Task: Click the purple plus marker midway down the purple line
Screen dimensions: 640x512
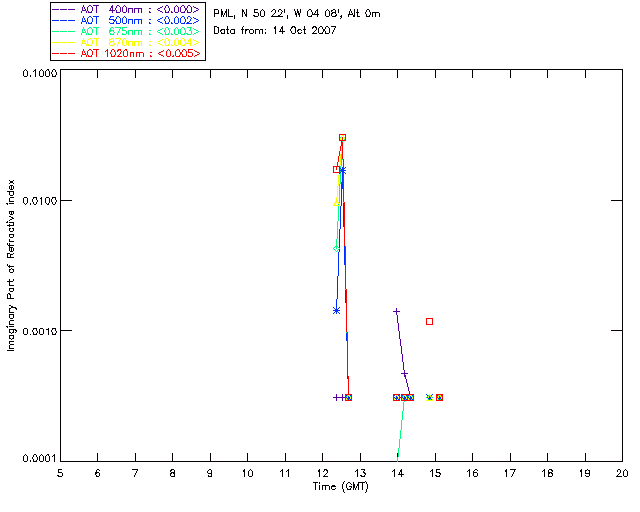Action: pos(404,374)
